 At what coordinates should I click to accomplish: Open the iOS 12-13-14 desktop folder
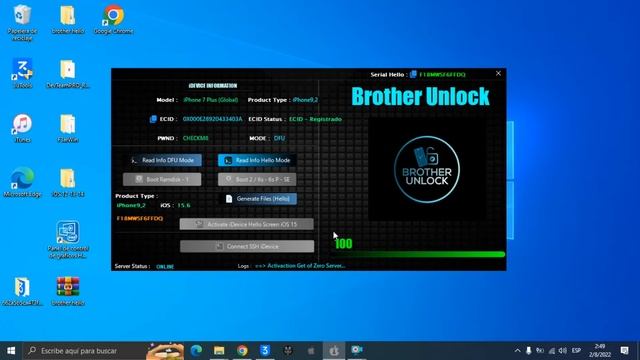pos(68,182)
